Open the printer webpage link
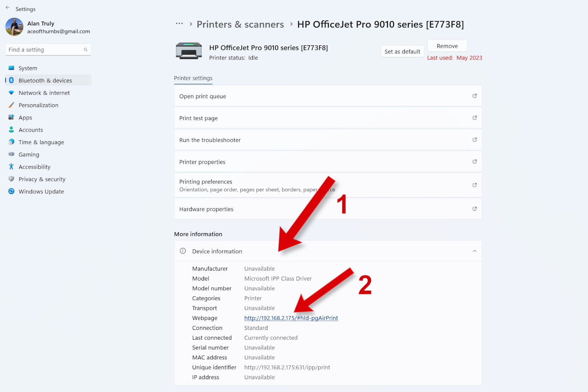 [x=291, y=318]
